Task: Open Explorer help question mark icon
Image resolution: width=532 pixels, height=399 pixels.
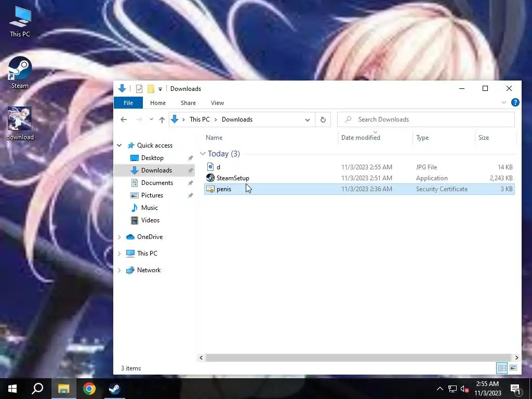Action: click(515, 102)
